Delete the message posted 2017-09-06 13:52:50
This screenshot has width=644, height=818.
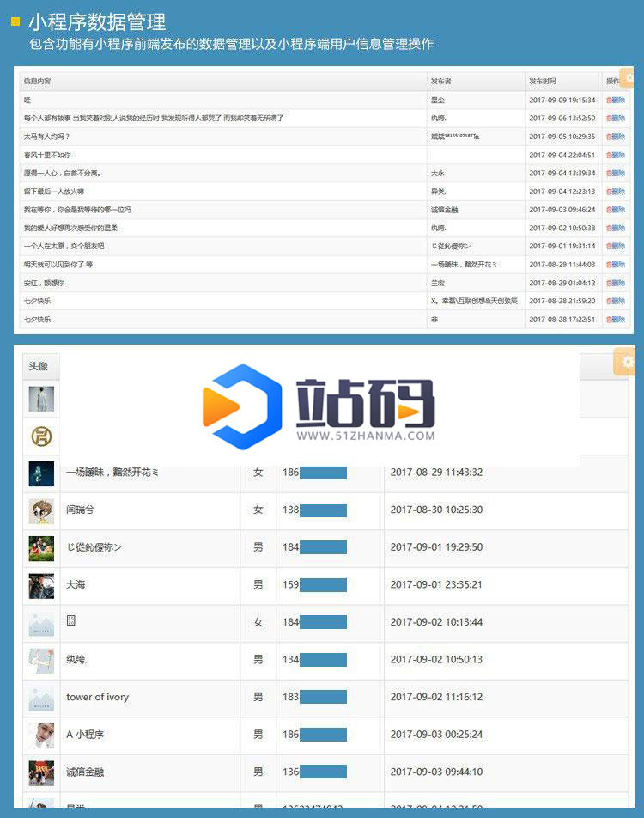(x=616, y=119)
